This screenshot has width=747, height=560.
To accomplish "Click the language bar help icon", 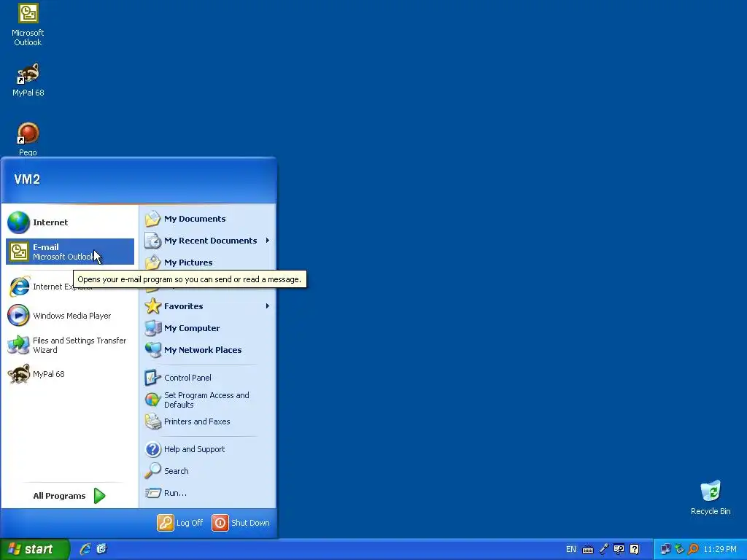I will 634,550.
